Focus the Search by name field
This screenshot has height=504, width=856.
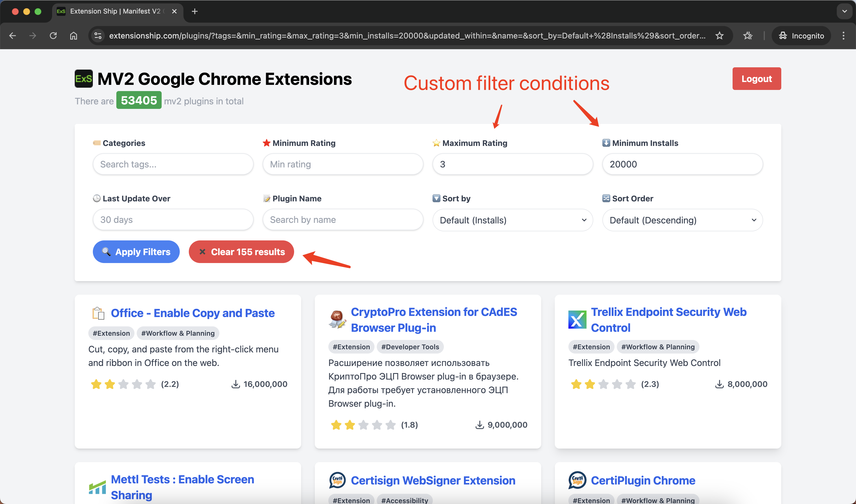(343, 220)
